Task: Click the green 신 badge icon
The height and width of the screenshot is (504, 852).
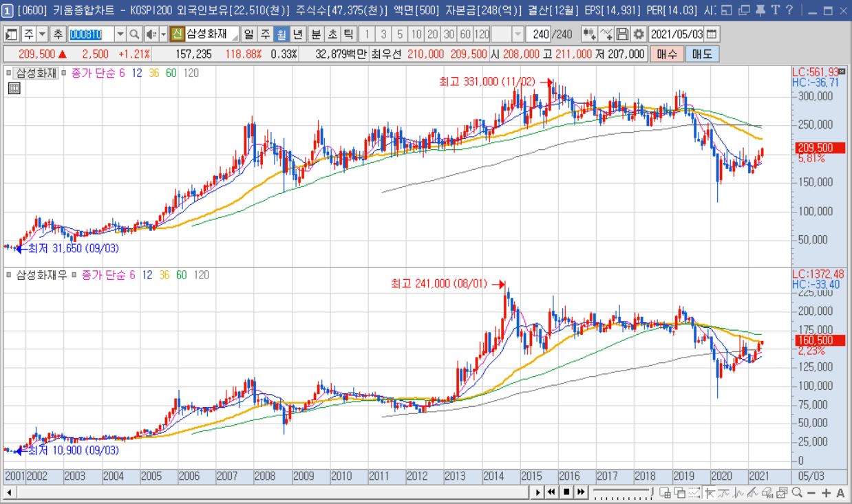Action: point(176,34)
